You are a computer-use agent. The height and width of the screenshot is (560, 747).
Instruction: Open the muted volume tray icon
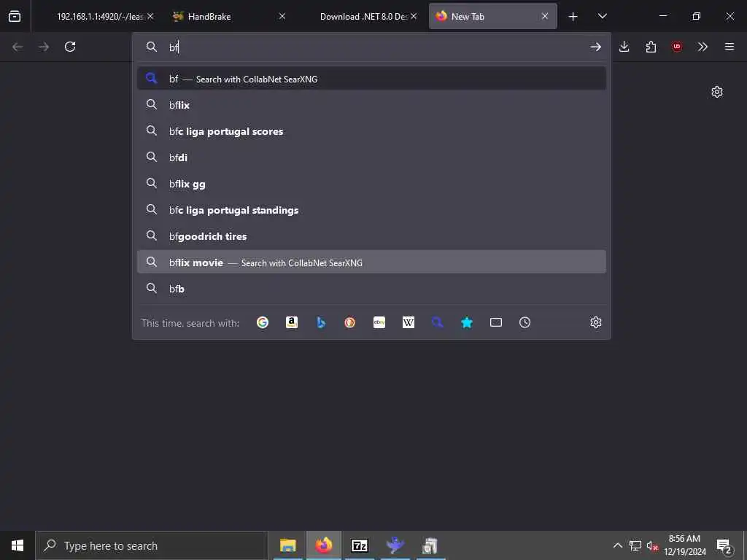653,545
